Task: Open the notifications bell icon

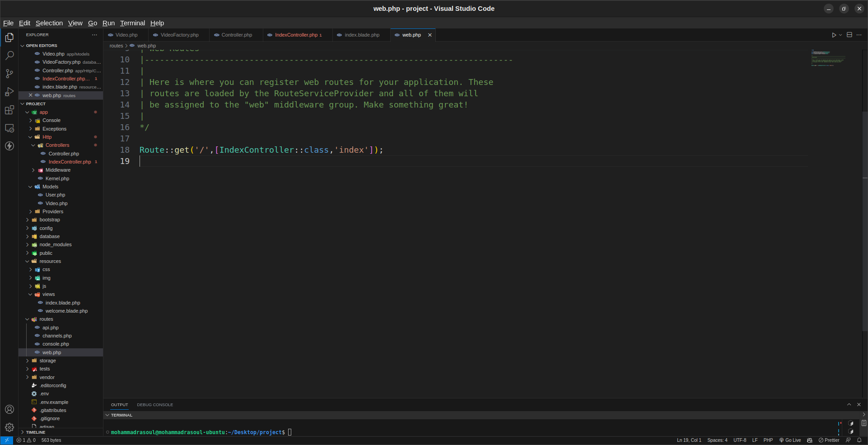Action: [x=859, y=440]
